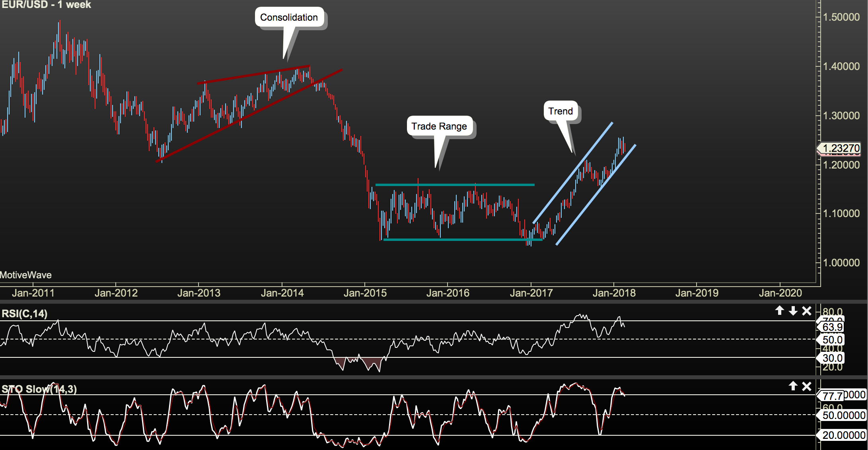The height and width of the screenshot is (450, 868).
Task: Click the Jan-2016 time axis label
Action: tap(448, 293)
